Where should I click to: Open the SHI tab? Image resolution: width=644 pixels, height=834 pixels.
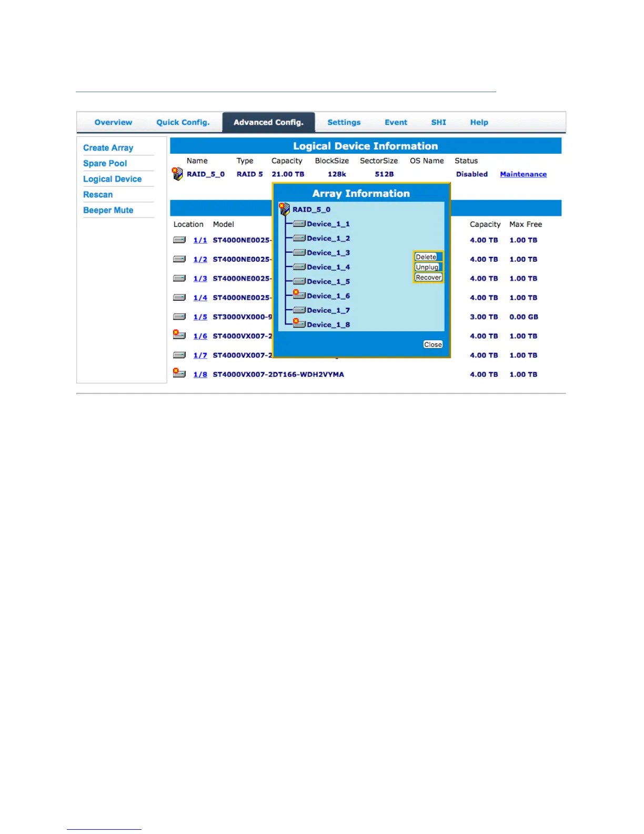(x=439, y=122)
